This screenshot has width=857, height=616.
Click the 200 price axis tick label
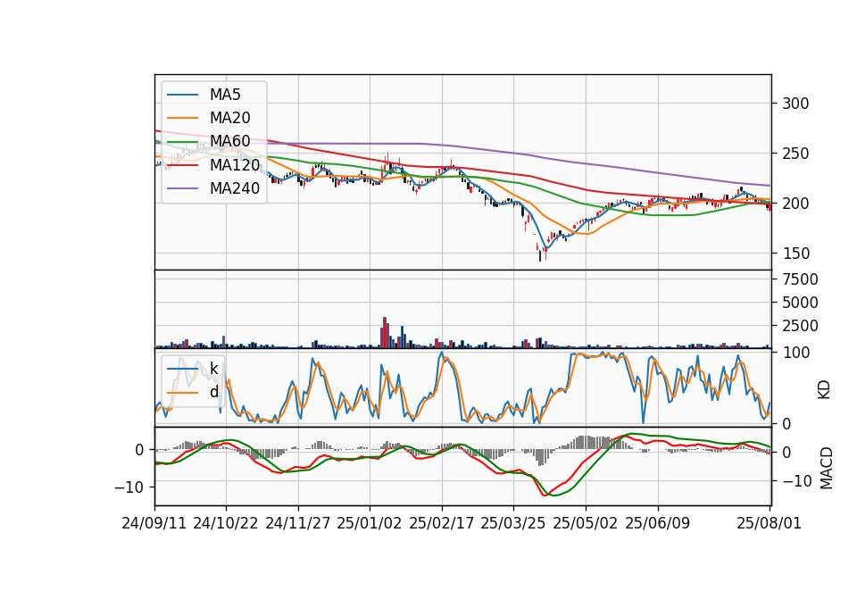795,204
